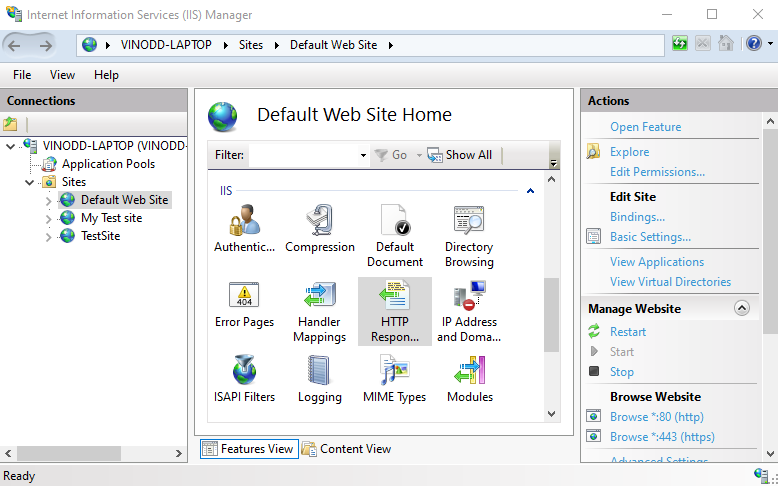Click the Create New Connection icon

pyautogui.click(x=10, y=124)
